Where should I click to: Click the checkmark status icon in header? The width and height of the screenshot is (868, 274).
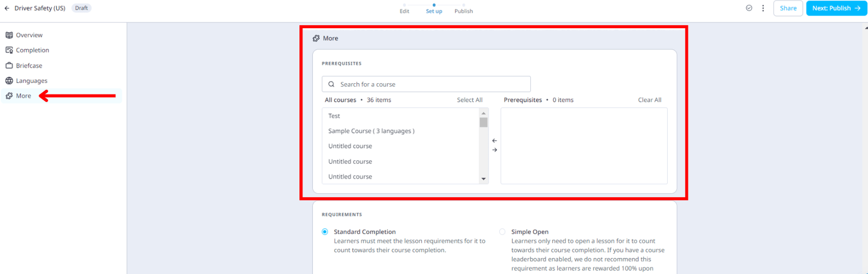click(749, 8)
